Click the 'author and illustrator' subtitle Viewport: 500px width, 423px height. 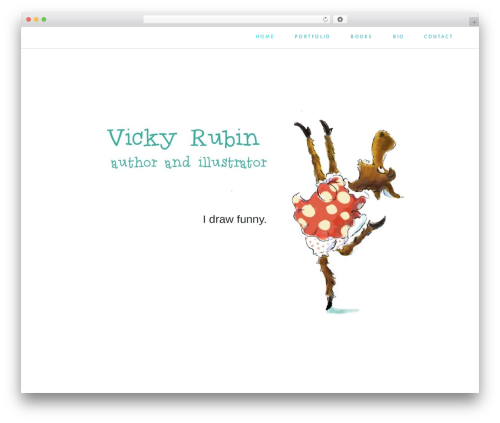189,162
